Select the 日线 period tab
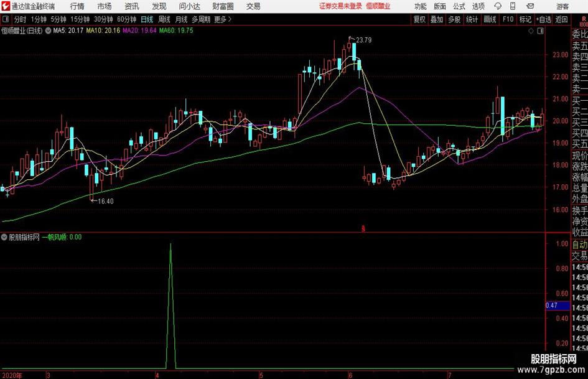This screenshot has height=379, width=588. [147, 19]
